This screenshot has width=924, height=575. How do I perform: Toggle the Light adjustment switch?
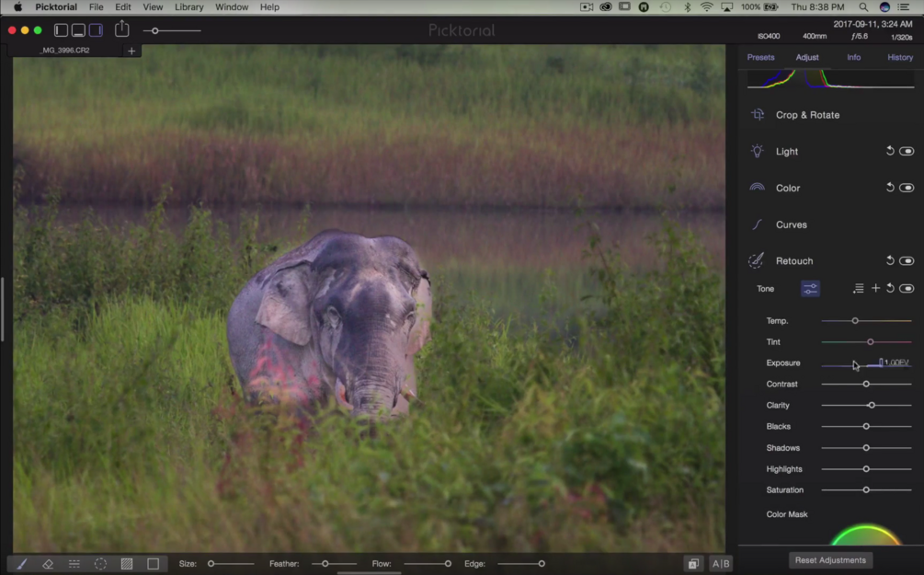pyautogui.click(x=907, y=152)
